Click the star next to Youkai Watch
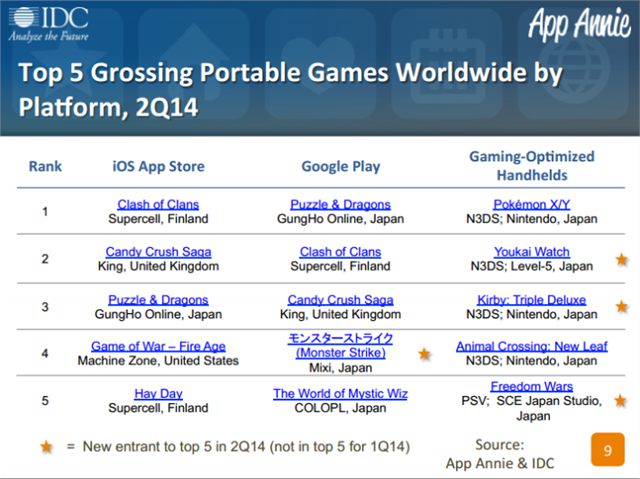Screen dimensions: 640x479 pos(622,259)
